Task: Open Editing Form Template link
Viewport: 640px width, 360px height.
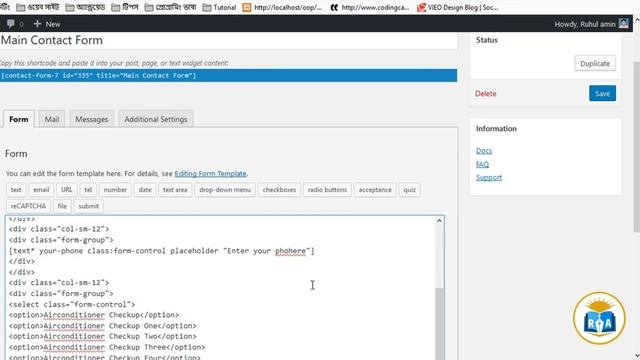Action: click(210, 173)
